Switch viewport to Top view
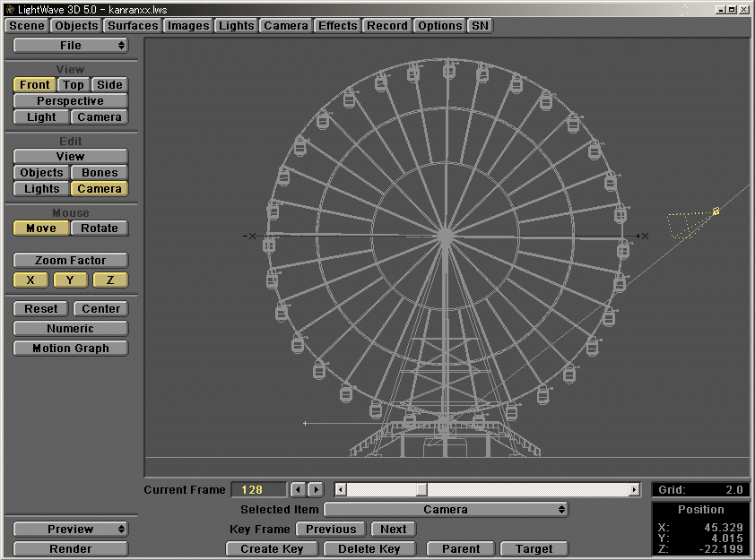Screen dimensions: 755x560 coord(73,84)
